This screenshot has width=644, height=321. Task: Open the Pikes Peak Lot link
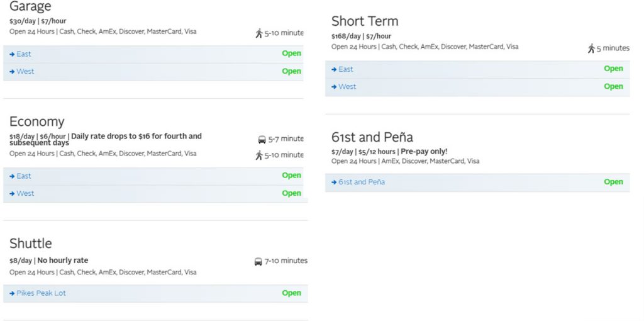41,293
